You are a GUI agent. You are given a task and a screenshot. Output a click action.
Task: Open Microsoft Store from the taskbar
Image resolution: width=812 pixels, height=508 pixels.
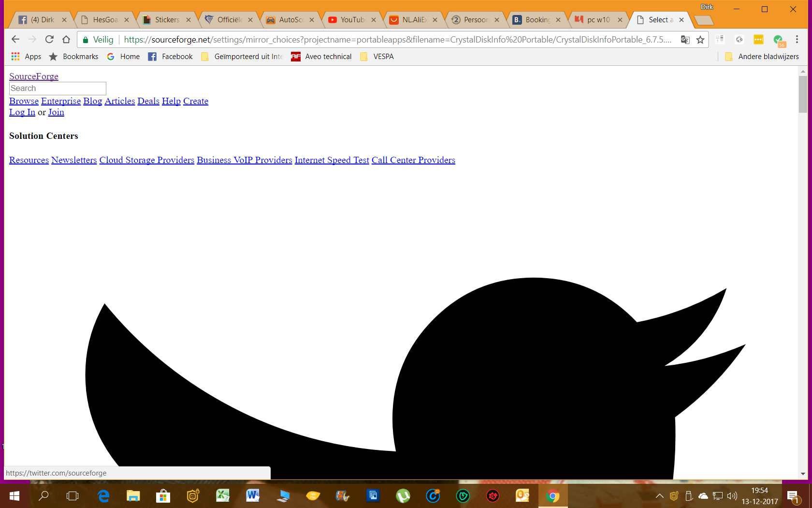(x=163, y=496)
